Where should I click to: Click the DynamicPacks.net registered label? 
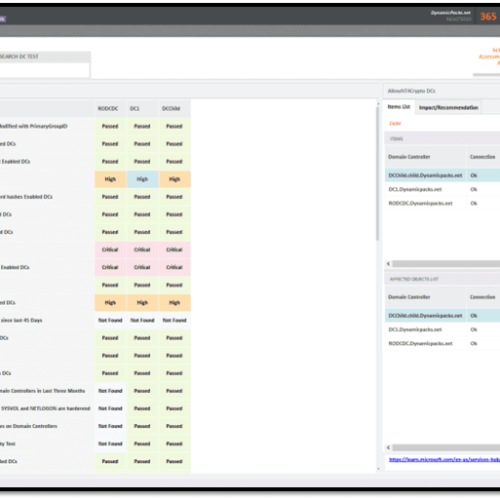coord(451,16)
